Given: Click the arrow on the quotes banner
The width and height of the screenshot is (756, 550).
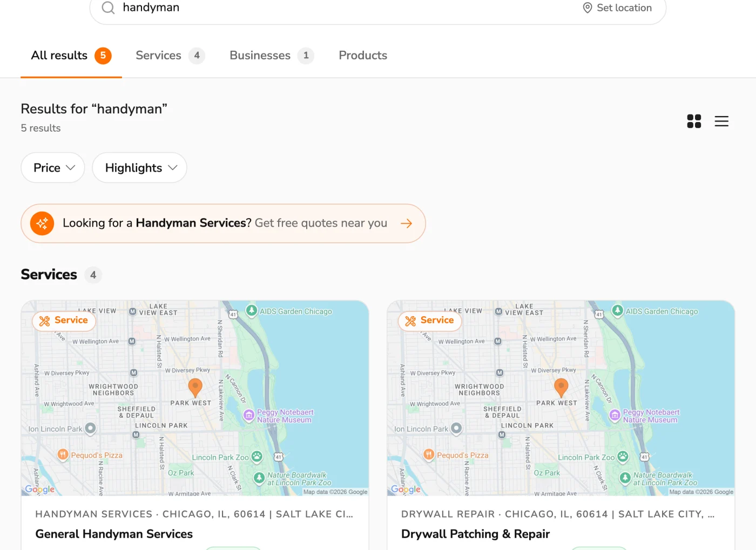Looking at the screenshot, I should pos(407,223).
